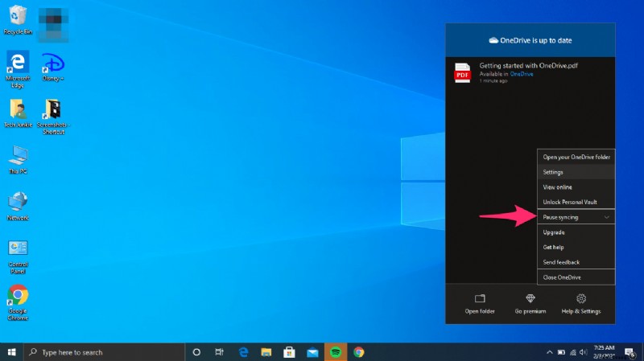Click the OneDrive is up to date header
The width and height of the screenshot is (644, 361).
click(x=530, y=40)
